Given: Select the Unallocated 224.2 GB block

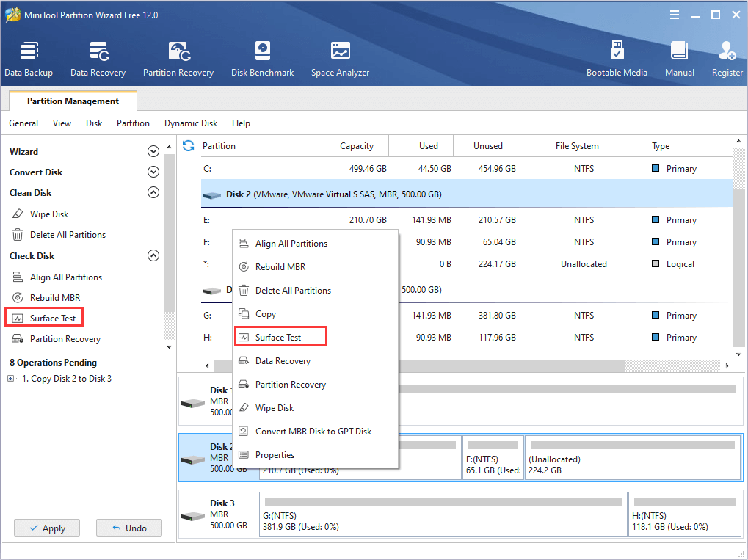Looking at the screenshot, I should tap(633, 457).
